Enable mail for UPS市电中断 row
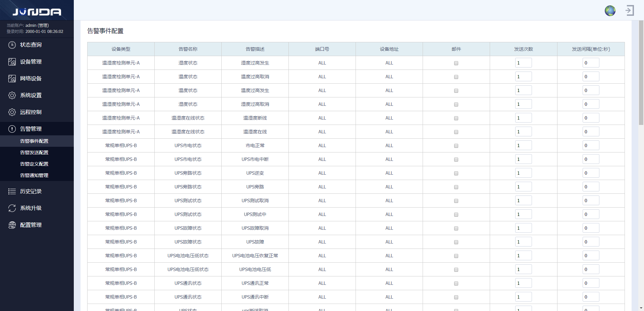 click(456, 160)
